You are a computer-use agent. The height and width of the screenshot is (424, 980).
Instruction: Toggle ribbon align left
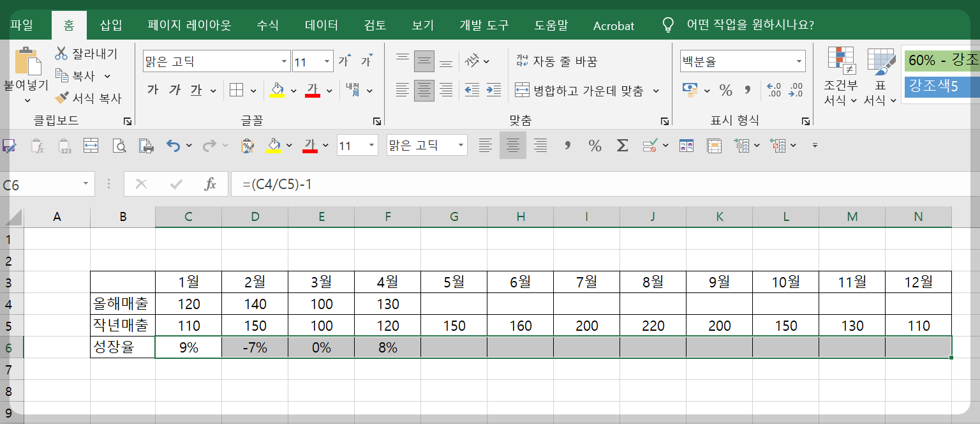tap(402, 90)
